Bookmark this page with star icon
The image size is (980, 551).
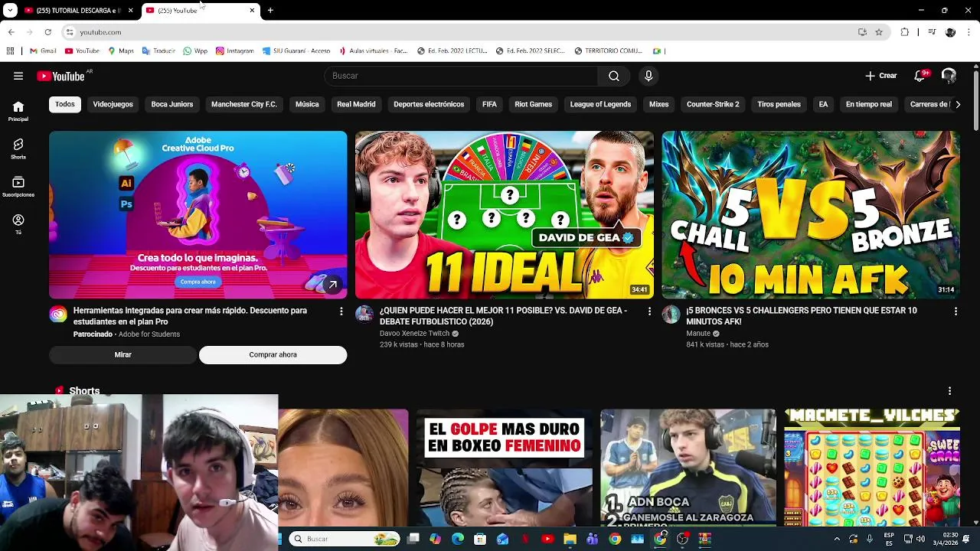coord(879,32)
